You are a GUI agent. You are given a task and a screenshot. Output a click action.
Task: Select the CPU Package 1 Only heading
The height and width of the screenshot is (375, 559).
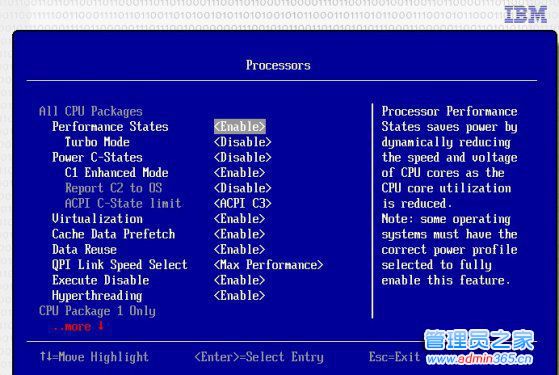click(x=97, y=311)
